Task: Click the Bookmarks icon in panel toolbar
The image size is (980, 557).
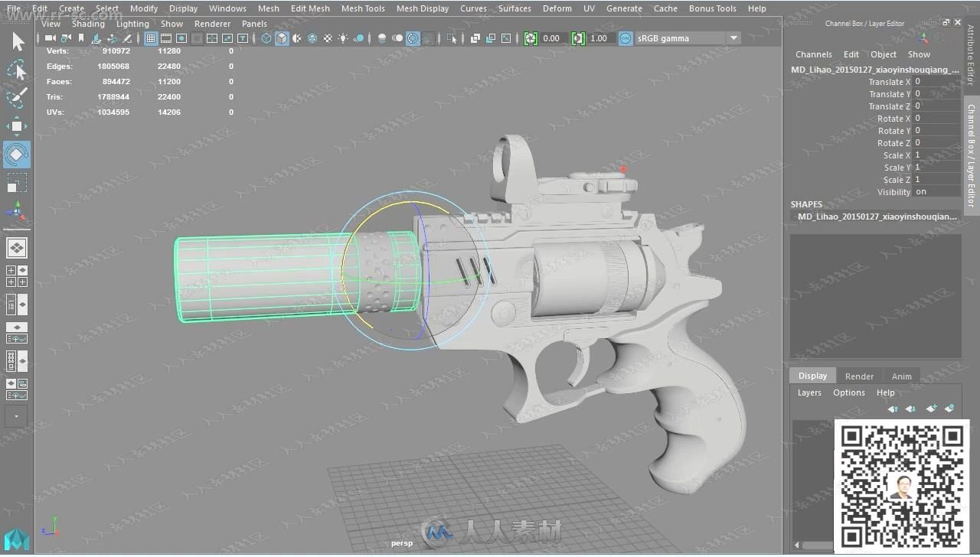Action: pyautogui.click(x=81, y=38)
